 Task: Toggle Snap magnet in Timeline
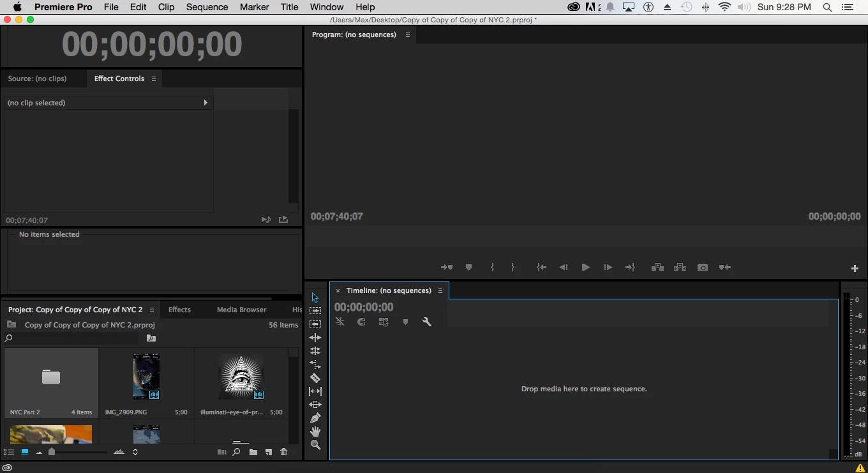tap(361, 322)
